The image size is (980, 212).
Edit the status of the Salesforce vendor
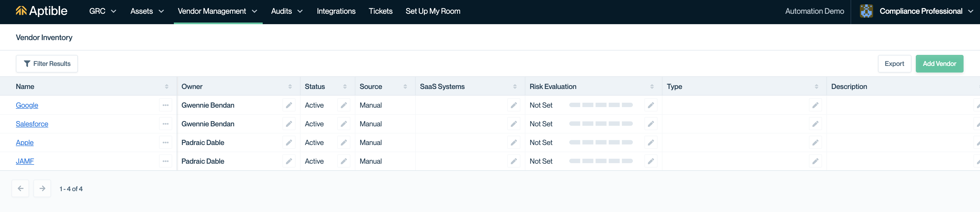(344, 124)
